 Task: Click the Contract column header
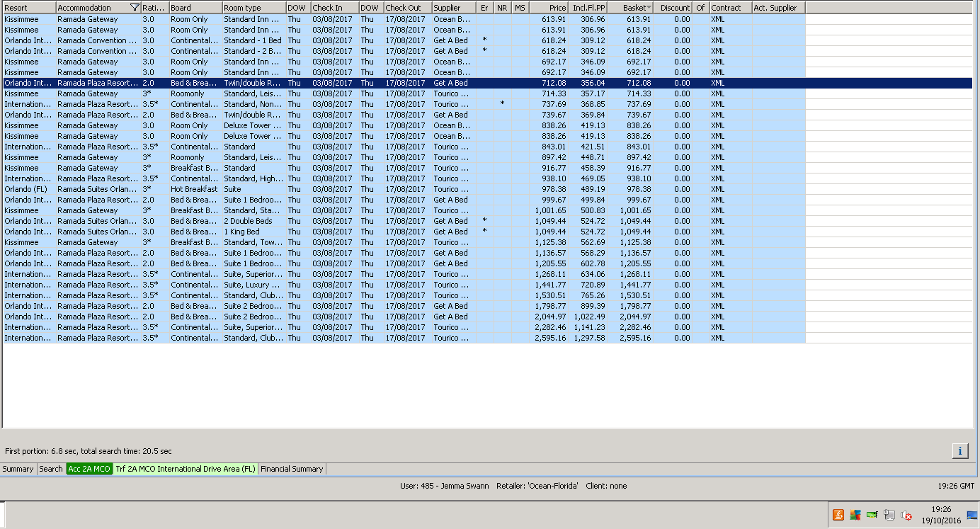point(731,8)
